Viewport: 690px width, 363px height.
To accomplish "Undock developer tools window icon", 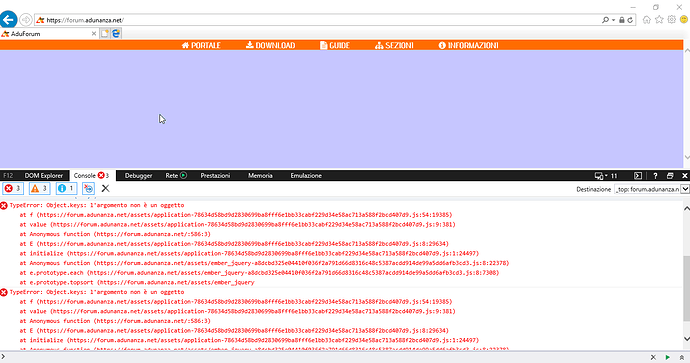I will (x=670, y=176).
